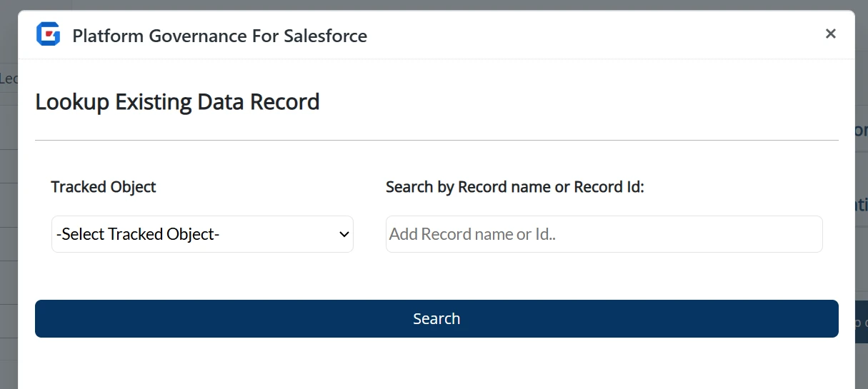The width and height of the screenshot is (868, 389).
Task: Click the Platform Governance For Salesforce title
Action: point(219,36)
